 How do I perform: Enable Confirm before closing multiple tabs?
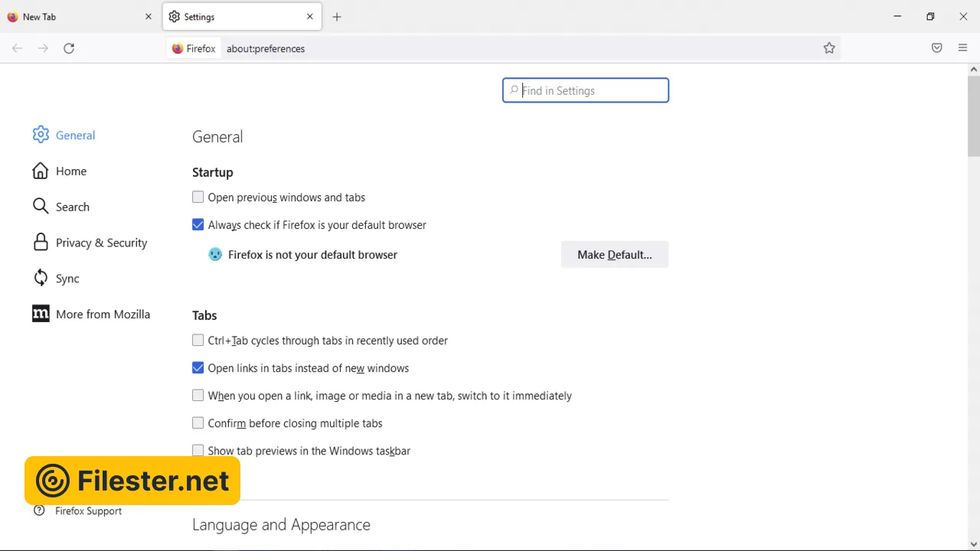tap(198, 423)
